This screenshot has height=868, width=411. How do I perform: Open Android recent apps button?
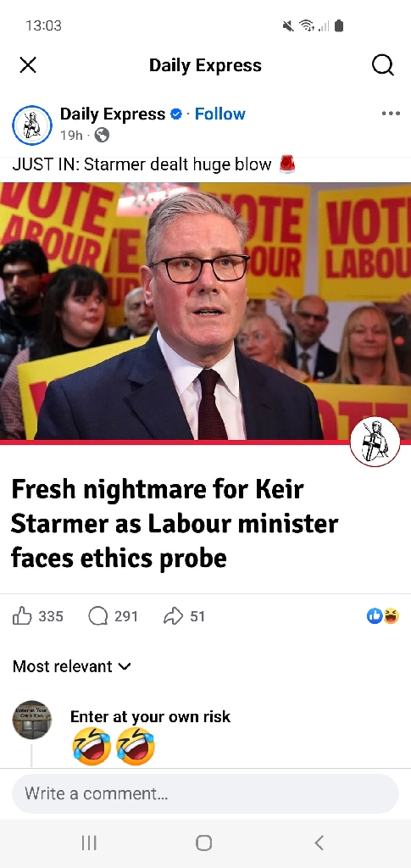(x=89, y=843)
